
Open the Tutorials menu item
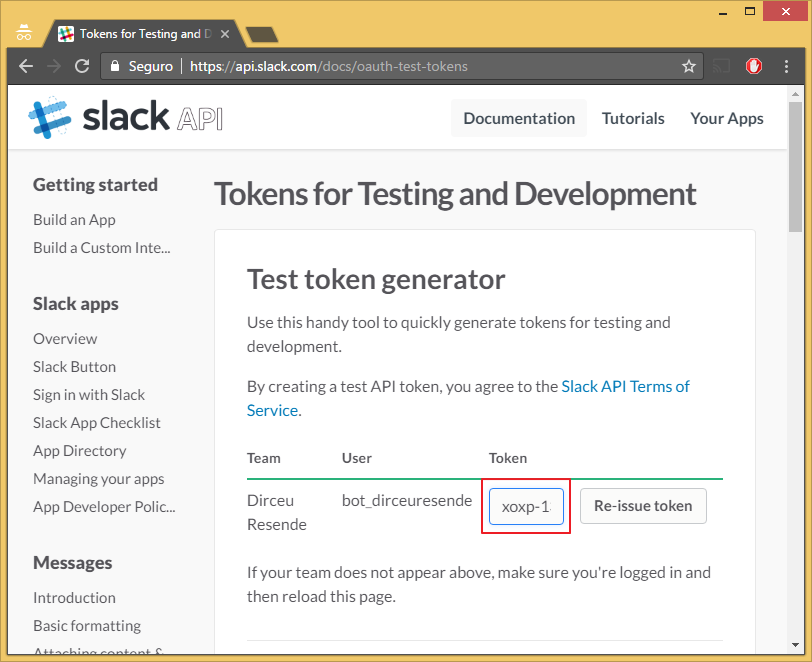[x=633, y=118]
